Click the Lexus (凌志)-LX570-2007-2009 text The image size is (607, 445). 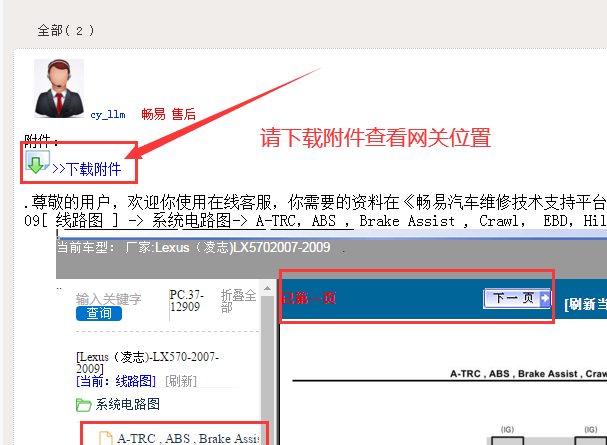pos(147,362)
